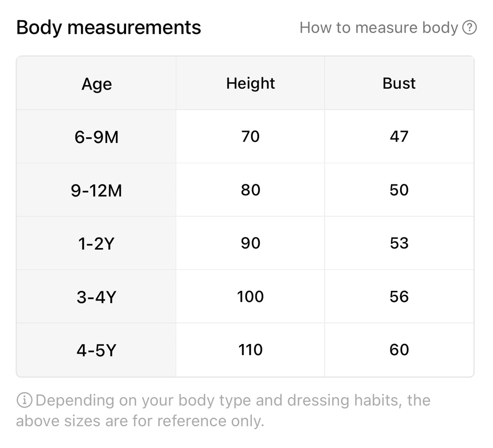Click the height value 70
493x448 pixels.
[250, 136]
